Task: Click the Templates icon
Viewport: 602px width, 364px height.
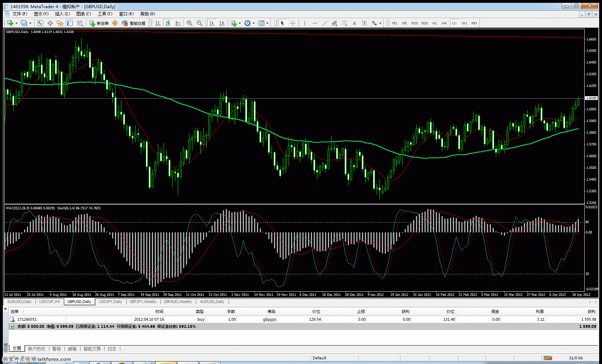Action: pyautogui.click(x=262, y=23)
